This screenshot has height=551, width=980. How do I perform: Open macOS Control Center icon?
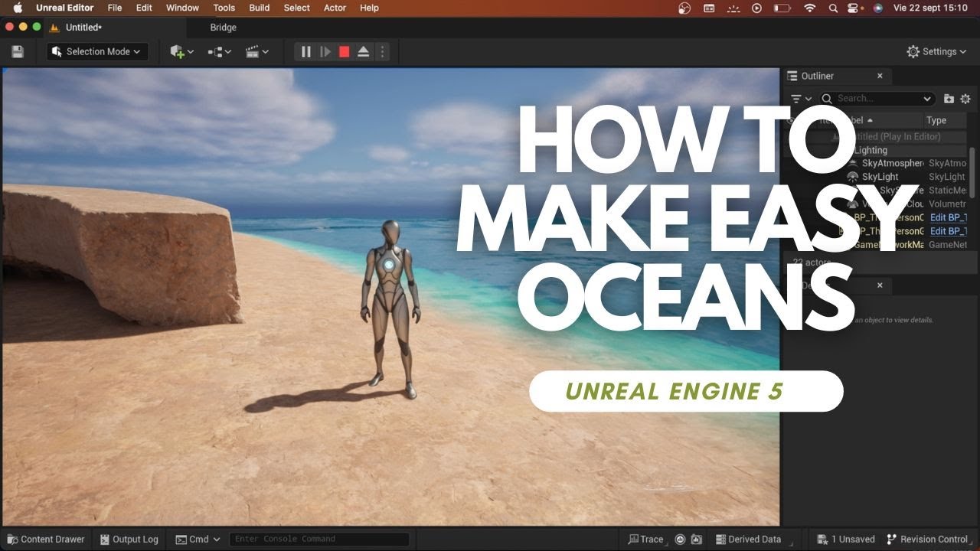coord(854,8)
